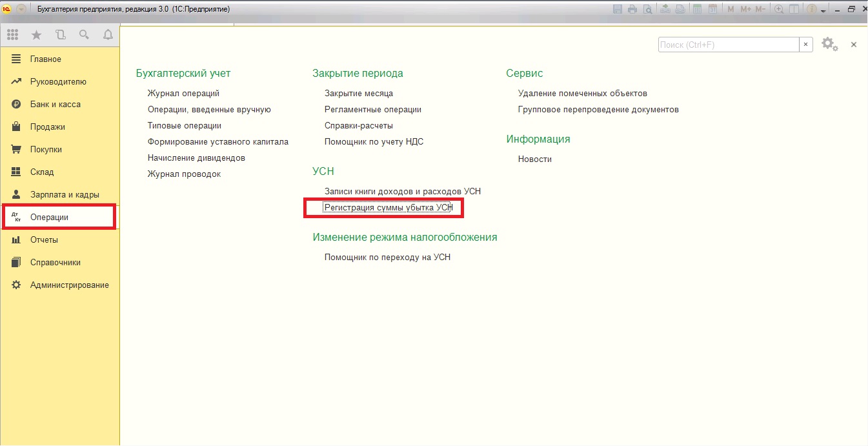Image resolution: width=868 pixels, height=446 pixels.
Task: Open Регистрация суммы убытка УСН link
Action: [x=389, y=208]
